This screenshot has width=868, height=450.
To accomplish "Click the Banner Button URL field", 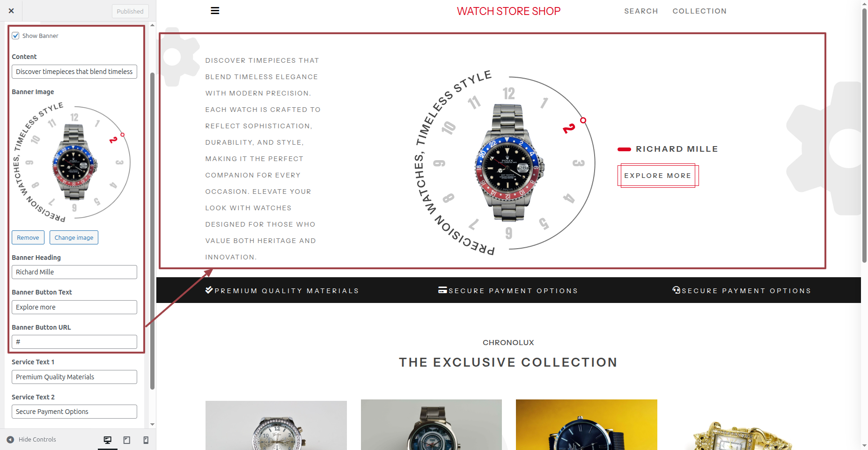I will 74,342.
